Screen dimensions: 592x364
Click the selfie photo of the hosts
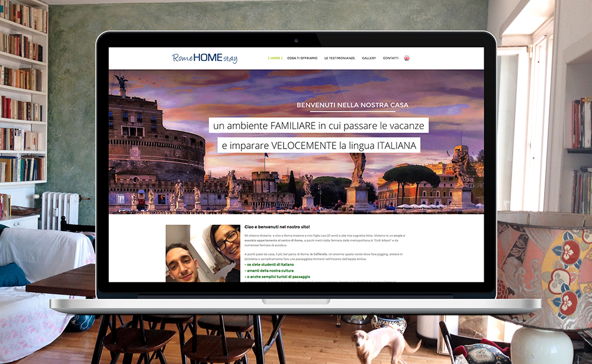click(202, 253)
